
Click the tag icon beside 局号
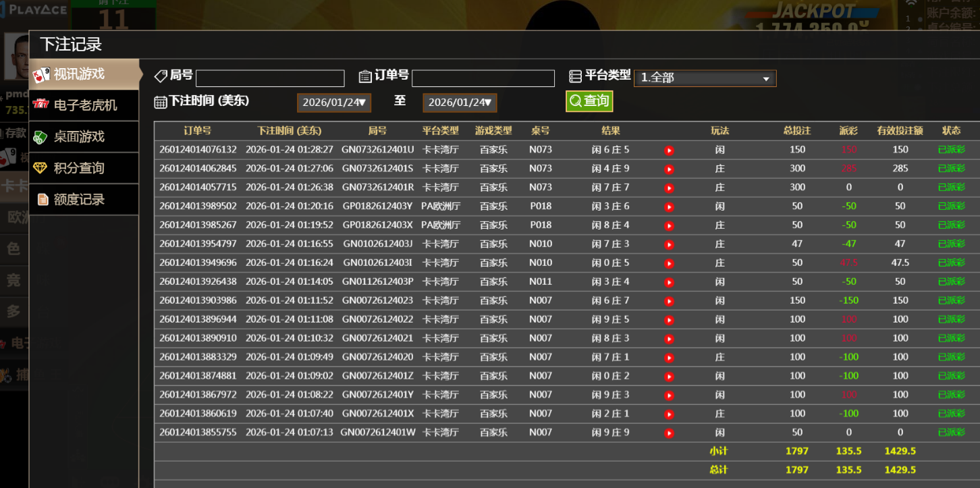point(161,76)
